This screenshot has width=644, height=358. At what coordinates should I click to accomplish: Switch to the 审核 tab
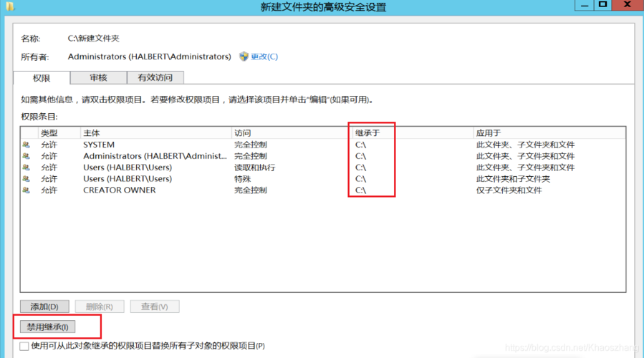click(x=99, y=77)
